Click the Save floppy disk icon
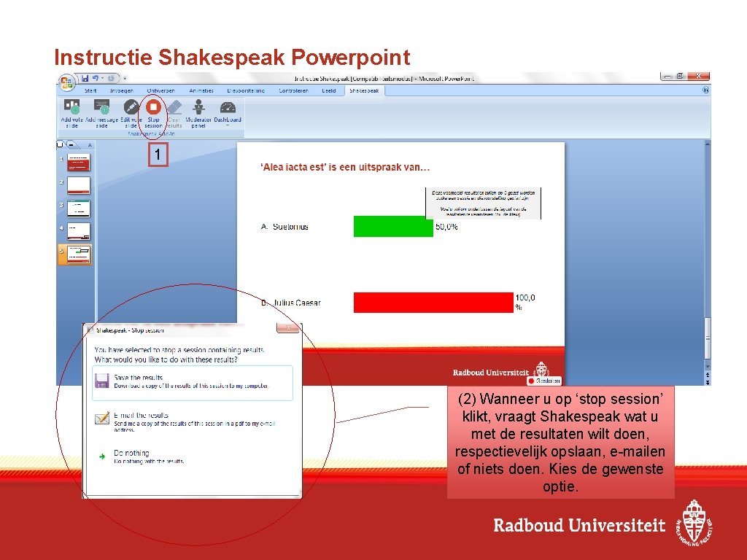 [85, 78]
